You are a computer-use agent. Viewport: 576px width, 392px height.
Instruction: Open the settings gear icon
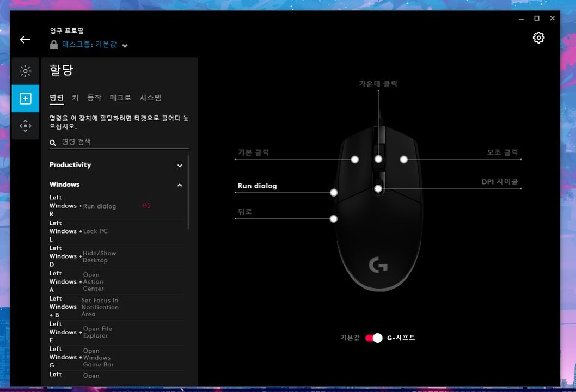point(538,38)
